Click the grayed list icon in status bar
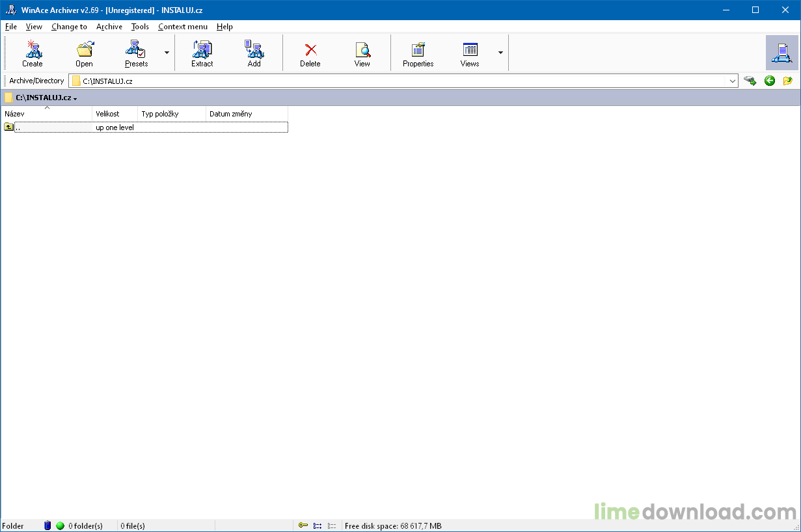 [332, 525]
